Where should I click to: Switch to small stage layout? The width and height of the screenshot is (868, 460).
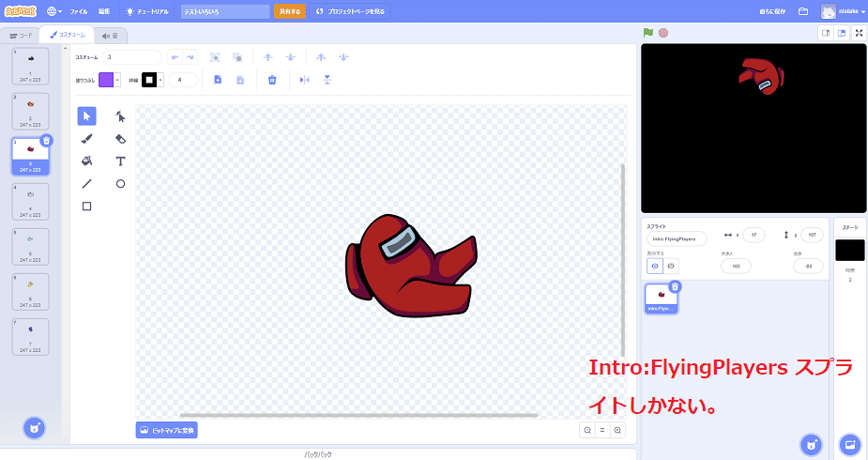[826, 33]
